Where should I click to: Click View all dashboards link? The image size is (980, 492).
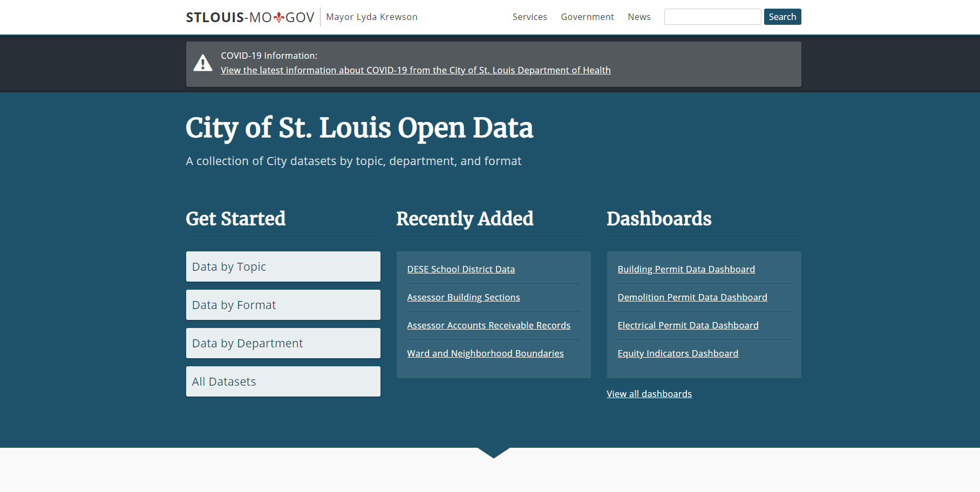pos(649,394)
